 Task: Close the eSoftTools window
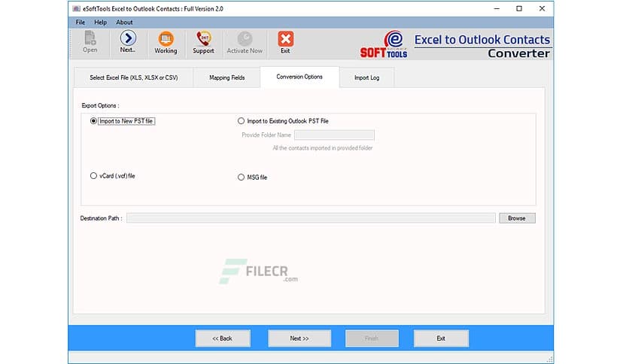click(x=542, y=8)
